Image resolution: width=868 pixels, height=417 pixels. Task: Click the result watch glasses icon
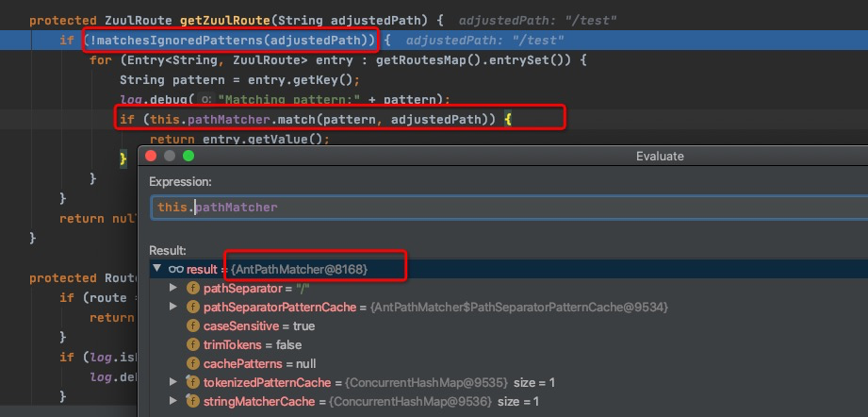click(x=175, y=270)
